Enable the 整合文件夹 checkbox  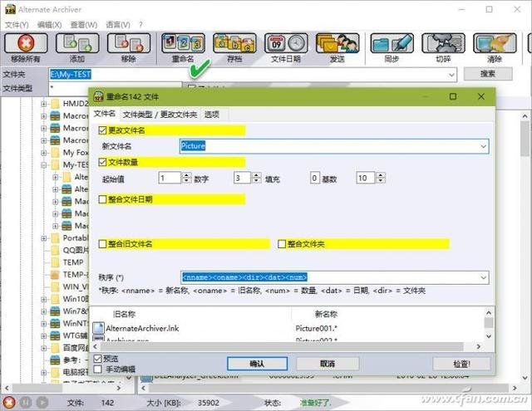(x=282, y=244)
